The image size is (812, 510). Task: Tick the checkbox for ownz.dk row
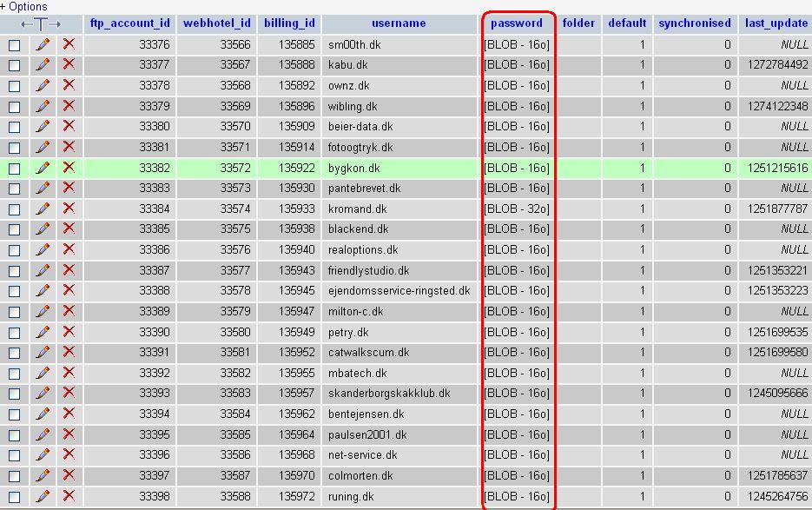tap(14, 86)
